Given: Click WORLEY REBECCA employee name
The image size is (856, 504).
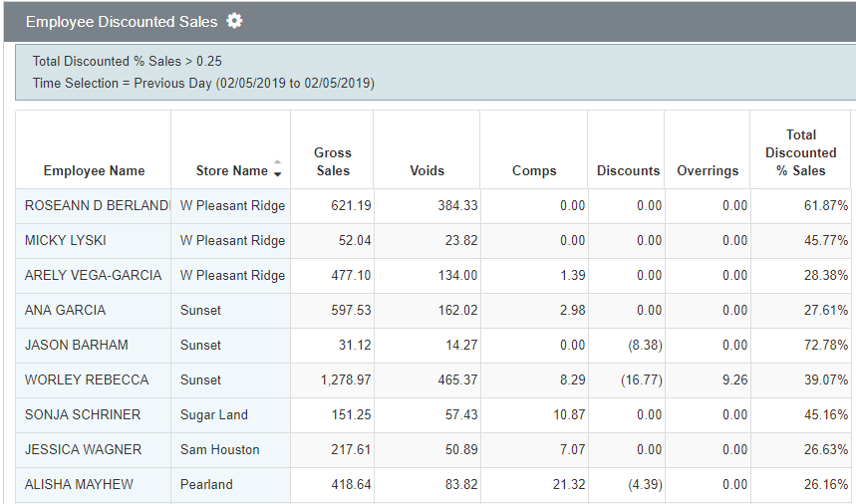Looking at the screenshot, I should [x=87, y=379].
